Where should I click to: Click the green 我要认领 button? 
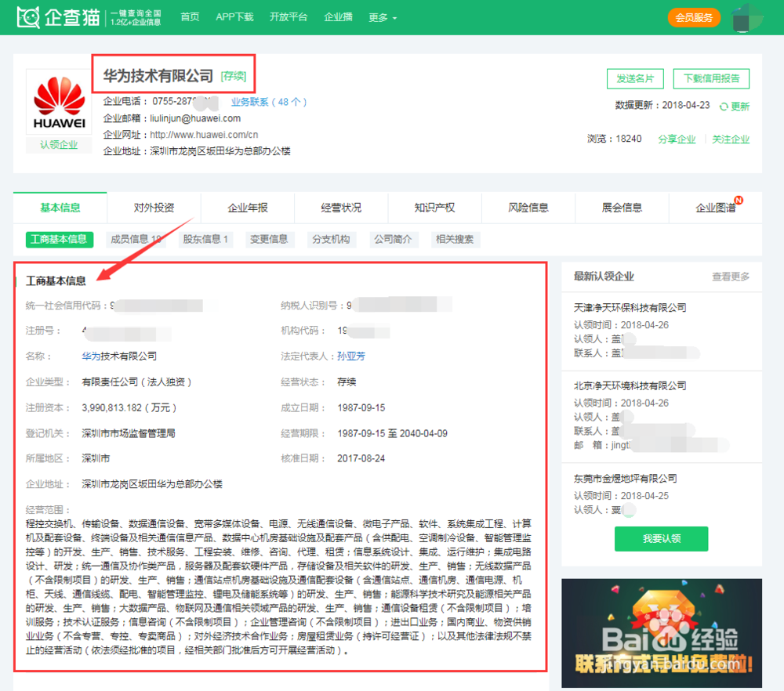661,538
